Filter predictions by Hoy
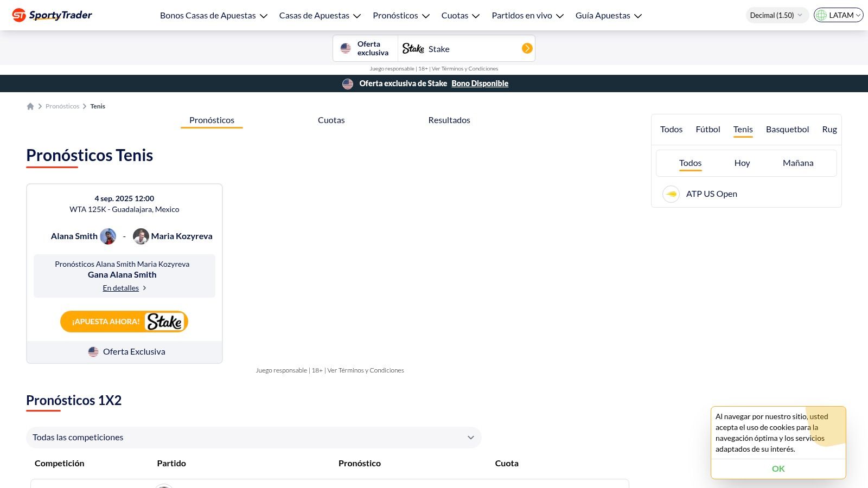Image resolution: width=868 pixels, height=488 pixels. 742,163
